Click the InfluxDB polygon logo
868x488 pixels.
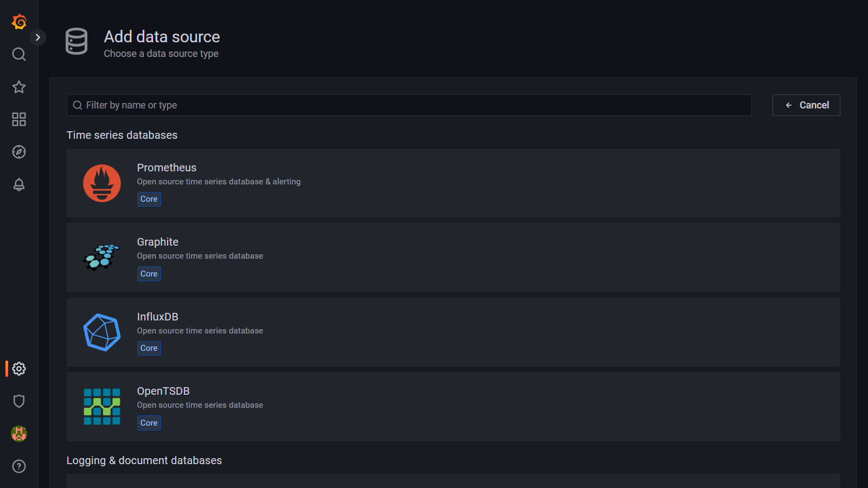click(x=102, y=332)
